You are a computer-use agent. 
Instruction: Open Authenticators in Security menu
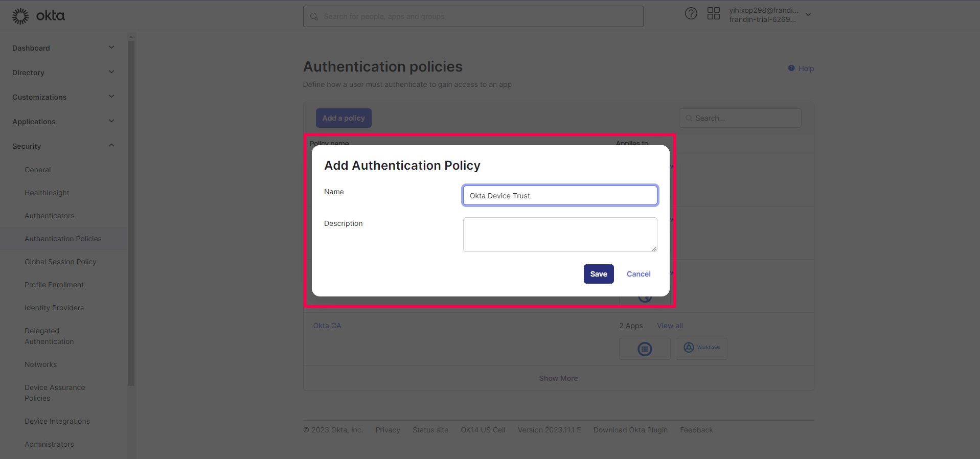coord(50,216)
